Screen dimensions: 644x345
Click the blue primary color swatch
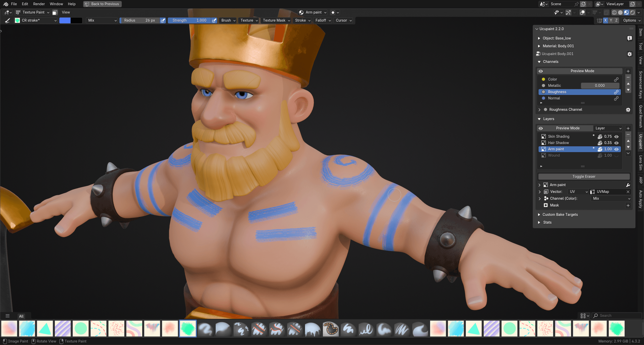(x=65, y=20)
